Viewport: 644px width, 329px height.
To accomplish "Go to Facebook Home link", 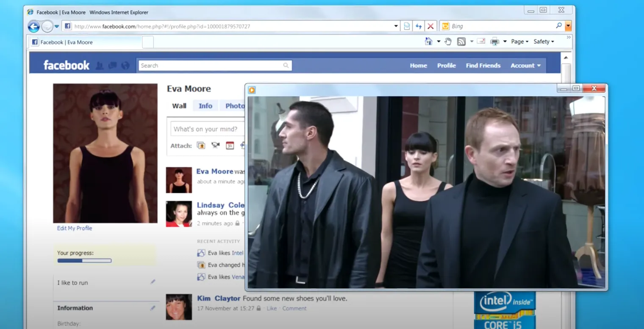I will click(x=418, y=66).
